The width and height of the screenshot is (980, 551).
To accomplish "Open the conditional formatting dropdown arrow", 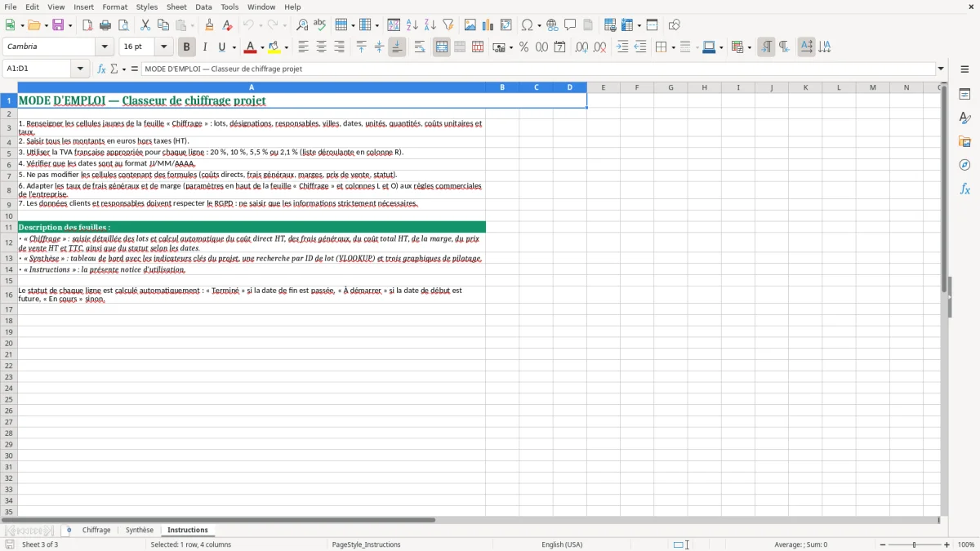I will click(x=749, y=47).
